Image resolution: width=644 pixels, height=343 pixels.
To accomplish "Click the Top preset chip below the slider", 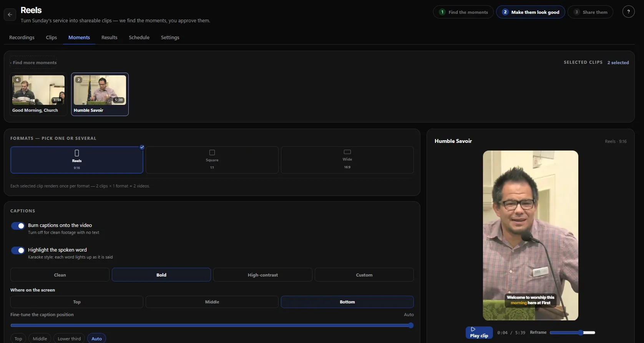I will tap(18, 338).
